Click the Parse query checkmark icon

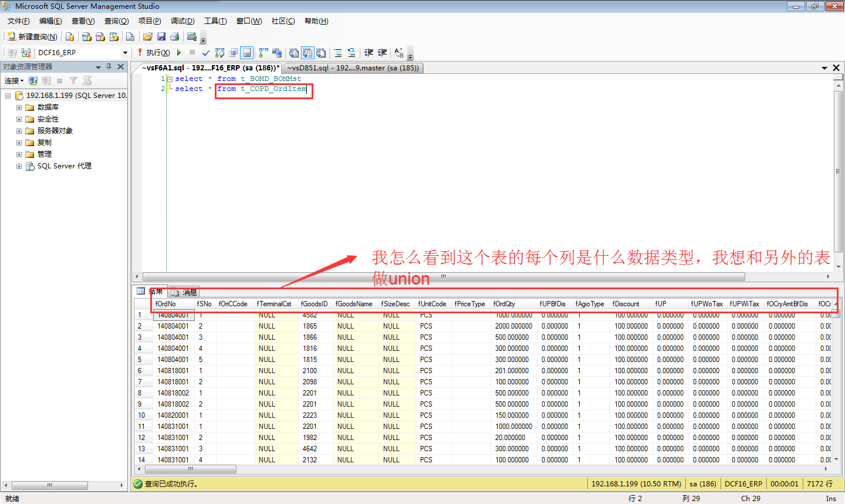coord(206,53)
